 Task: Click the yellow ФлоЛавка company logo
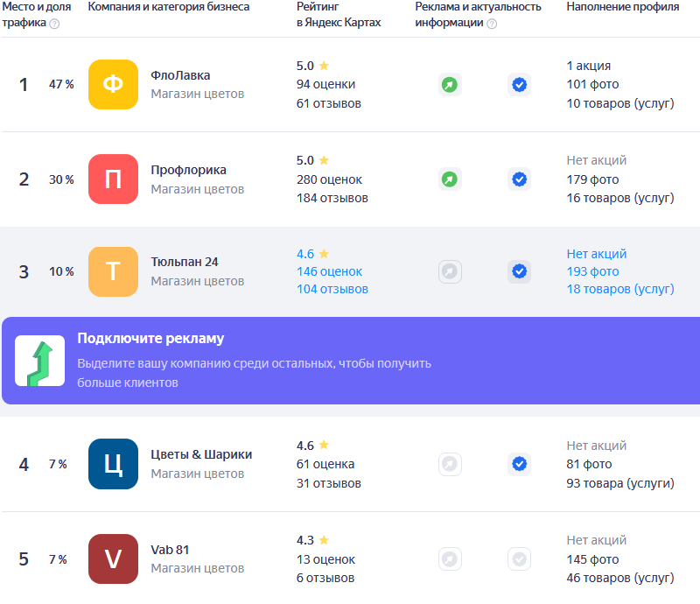click(113, 84)
